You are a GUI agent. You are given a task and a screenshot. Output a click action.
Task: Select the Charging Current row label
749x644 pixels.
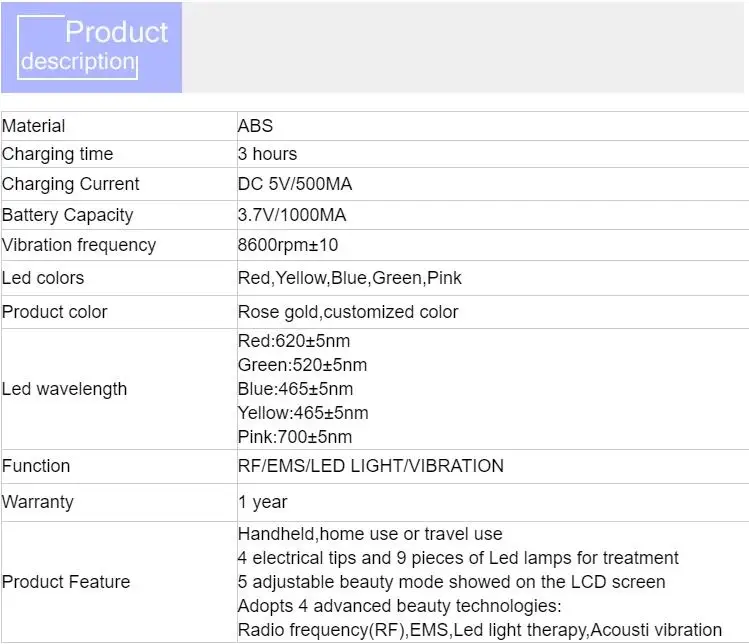tap(71, 184)
